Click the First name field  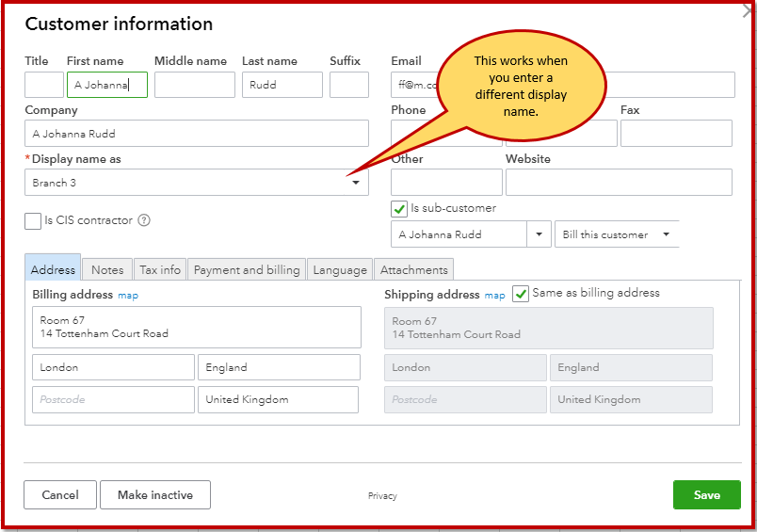pos(107,85)
